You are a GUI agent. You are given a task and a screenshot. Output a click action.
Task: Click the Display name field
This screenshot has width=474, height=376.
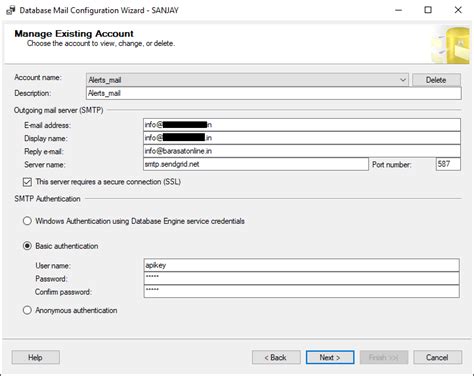pos(302,138)
